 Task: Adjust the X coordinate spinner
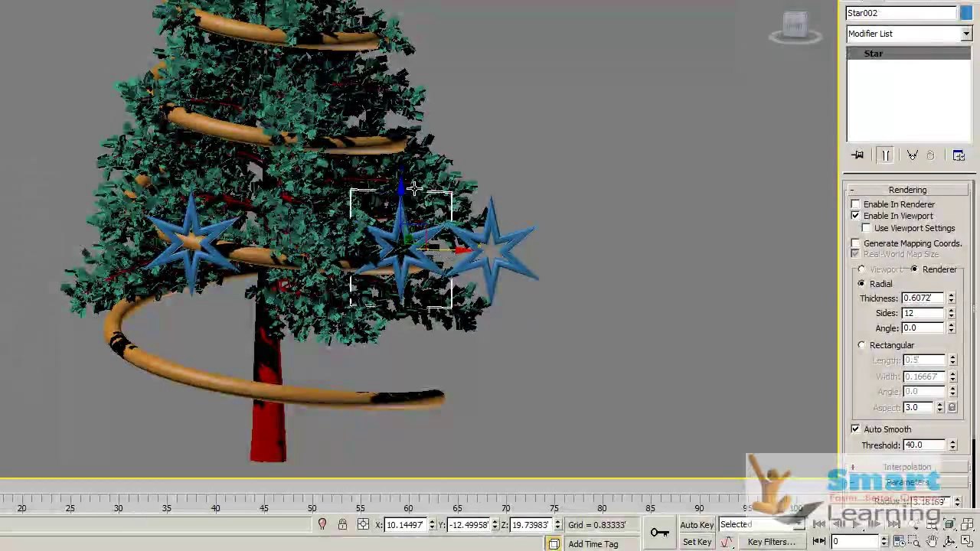pyautogui.click(x=432, y=525)
